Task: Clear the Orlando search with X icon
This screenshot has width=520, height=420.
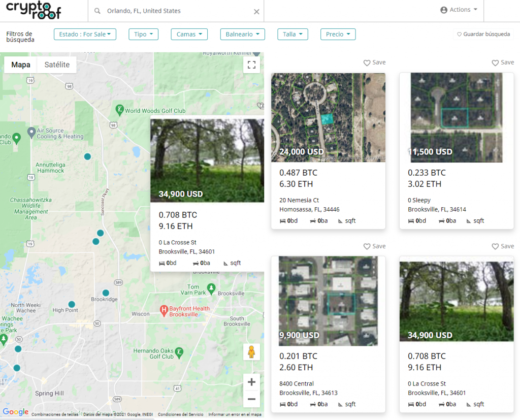Action: coord(256,11)
